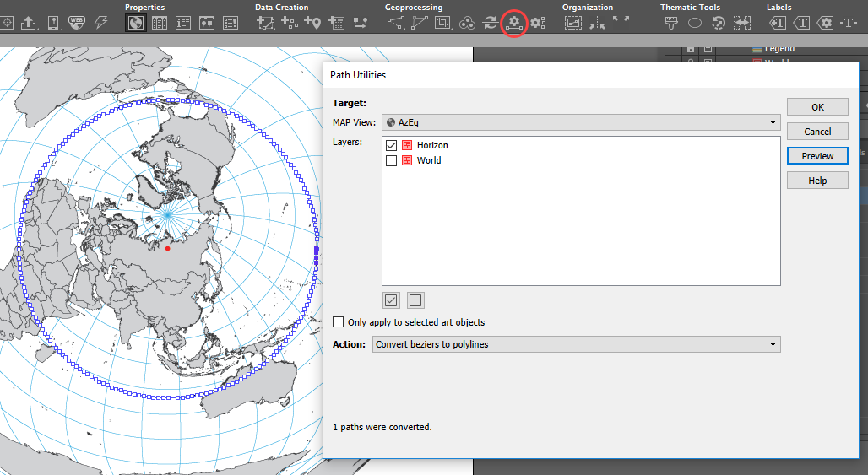
Task: Click the info list icon under Properties
Action: [x=182, y=23]
